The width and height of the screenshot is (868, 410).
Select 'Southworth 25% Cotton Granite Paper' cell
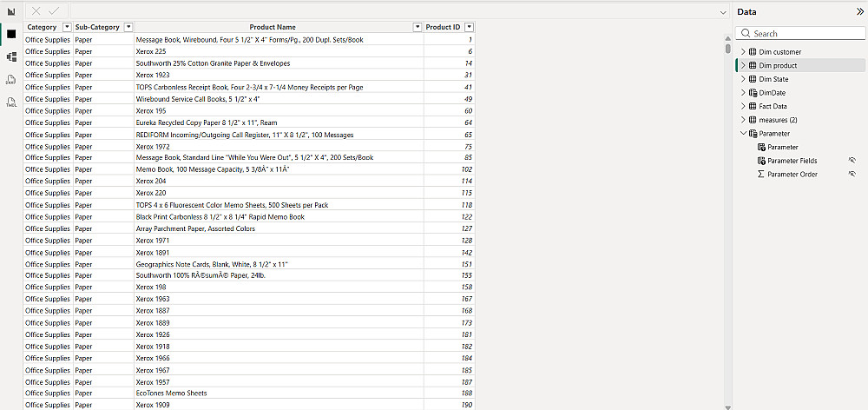pos(279,63)
